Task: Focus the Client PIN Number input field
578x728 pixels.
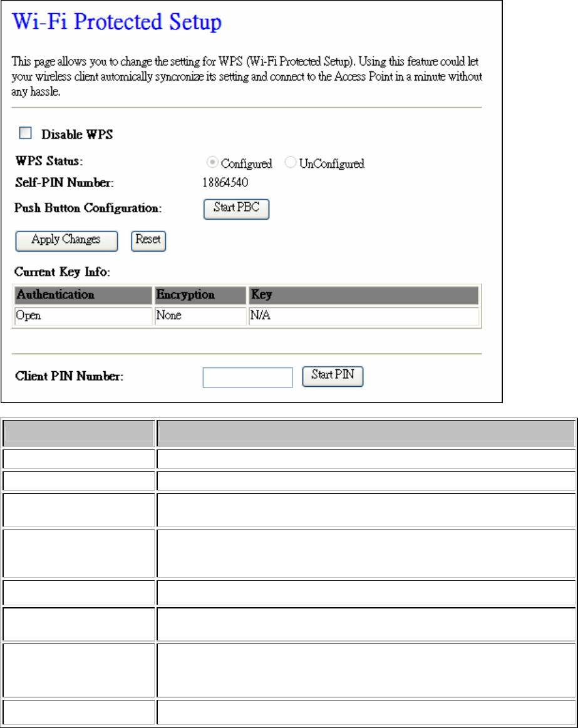Action: [x=247, y=377]
